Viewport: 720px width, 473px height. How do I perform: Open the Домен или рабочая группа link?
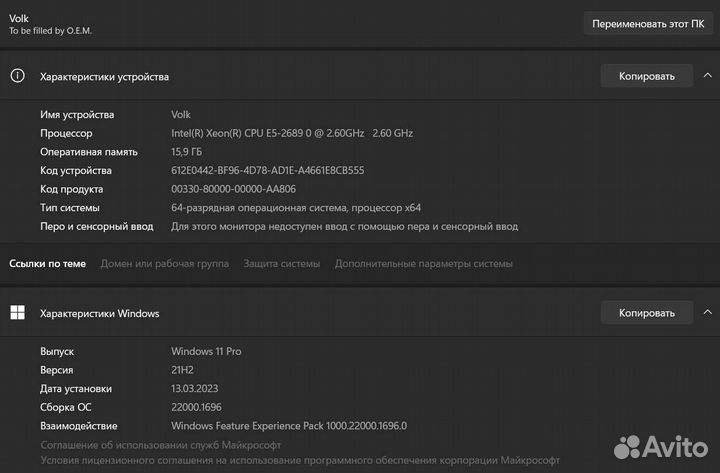pos(164,264)
